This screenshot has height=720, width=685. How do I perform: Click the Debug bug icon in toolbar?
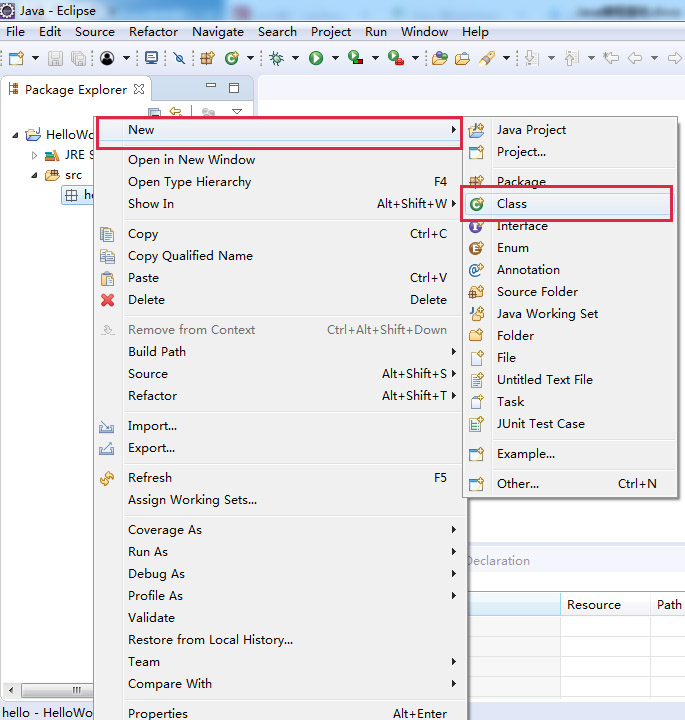tap(276, 58)
